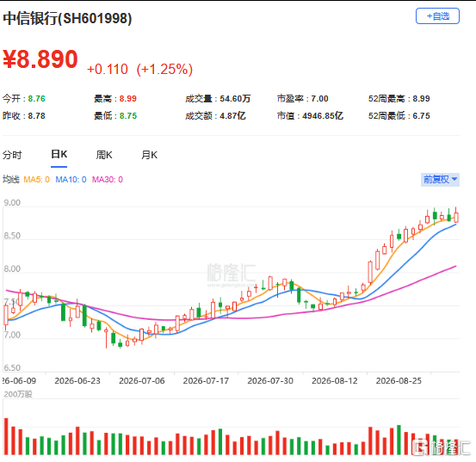Click the date axis label 2026-07-17

coord(206,381)
